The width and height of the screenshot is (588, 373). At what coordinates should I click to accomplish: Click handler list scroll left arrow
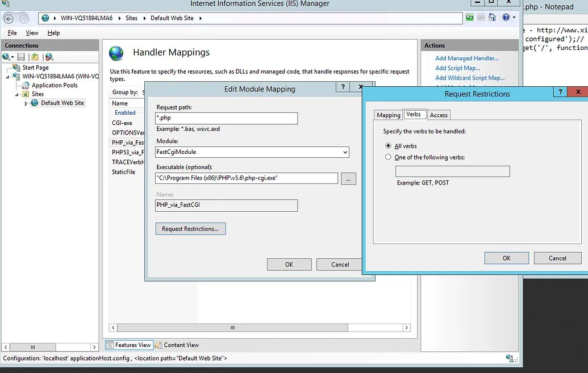[x=113, y=328]
